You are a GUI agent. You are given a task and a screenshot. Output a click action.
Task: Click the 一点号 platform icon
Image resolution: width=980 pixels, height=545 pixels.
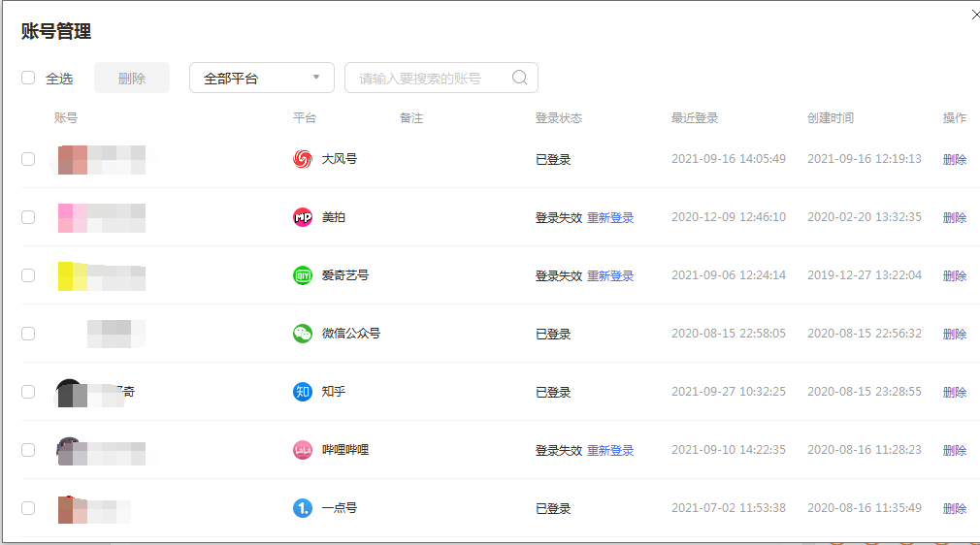point(303,508)
